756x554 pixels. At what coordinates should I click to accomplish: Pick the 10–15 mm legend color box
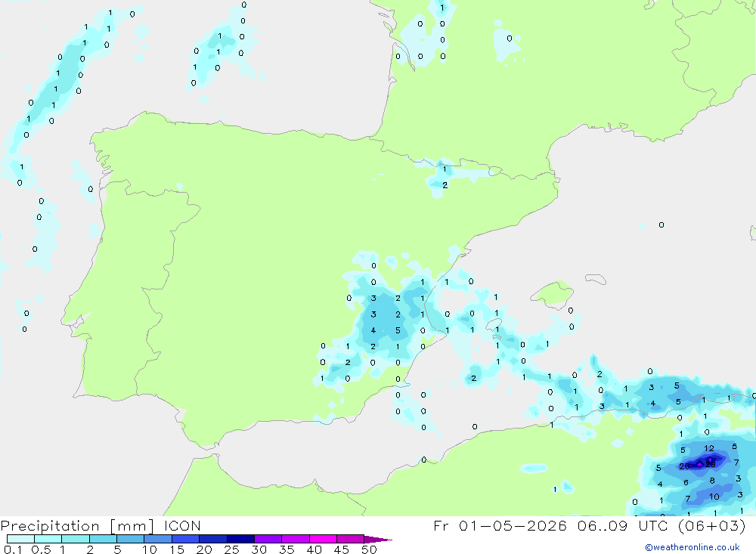pyautogui.click(x=158, y=539)
